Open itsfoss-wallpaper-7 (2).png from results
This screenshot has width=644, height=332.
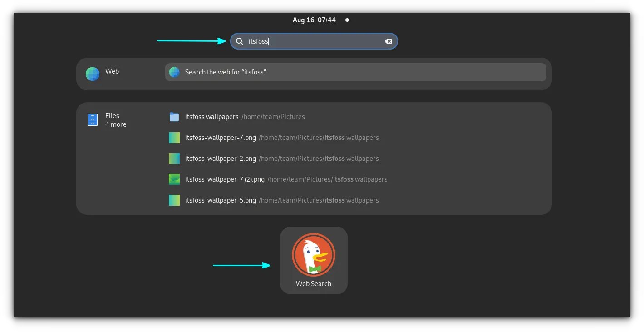(x=225, y=179)
